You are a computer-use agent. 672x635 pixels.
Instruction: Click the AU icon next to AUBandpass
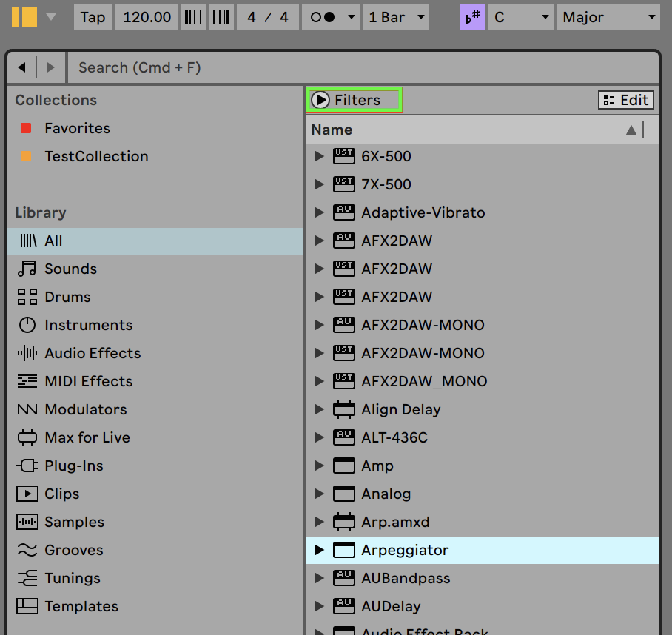344,578
